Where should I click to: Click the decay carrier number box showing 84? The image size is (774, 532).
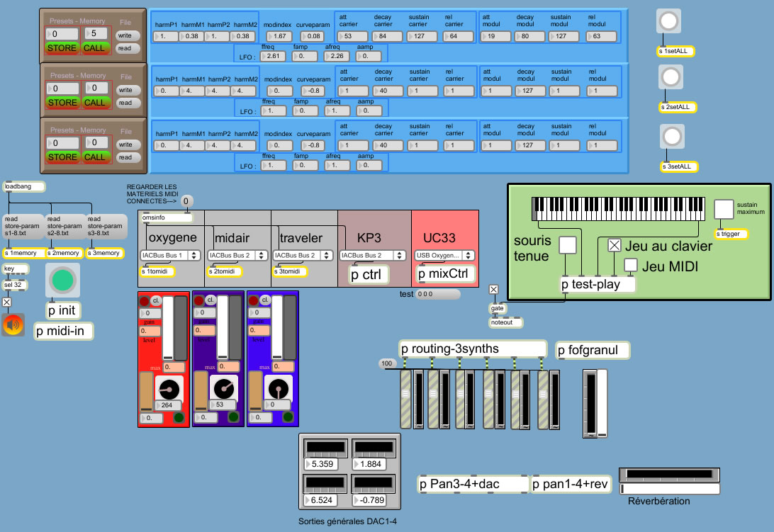click(x=387, y=36)
